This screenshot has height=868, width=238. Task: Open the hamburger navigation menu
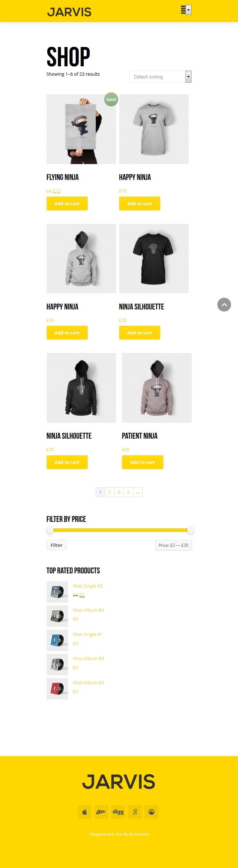[x=183, y=10]
